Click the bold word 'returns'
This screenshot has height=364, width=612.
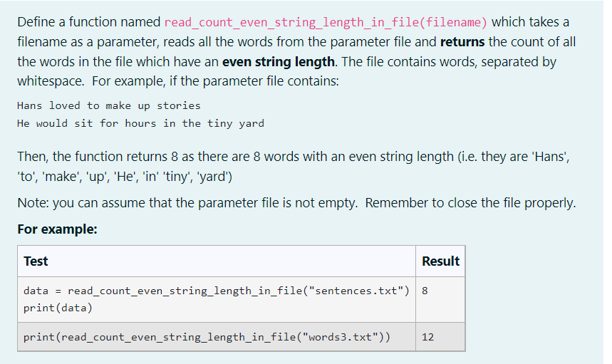tap(462, 42)
